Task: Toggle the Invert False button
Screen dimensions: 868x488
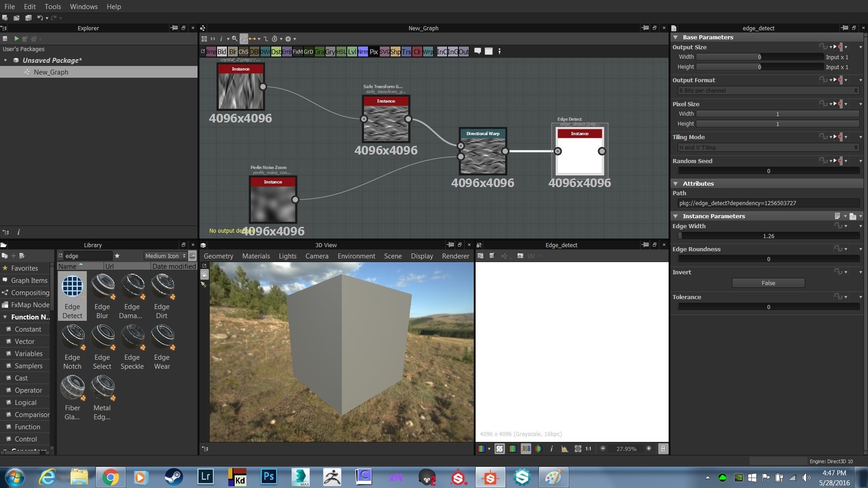Action: coord(768,283)
